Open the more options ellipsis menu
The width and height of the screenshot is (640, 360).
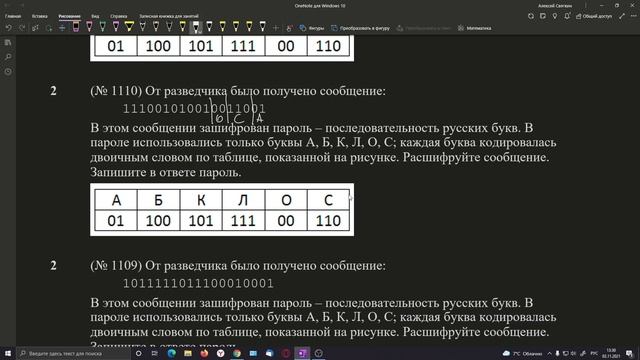click(x=633, y=16)
